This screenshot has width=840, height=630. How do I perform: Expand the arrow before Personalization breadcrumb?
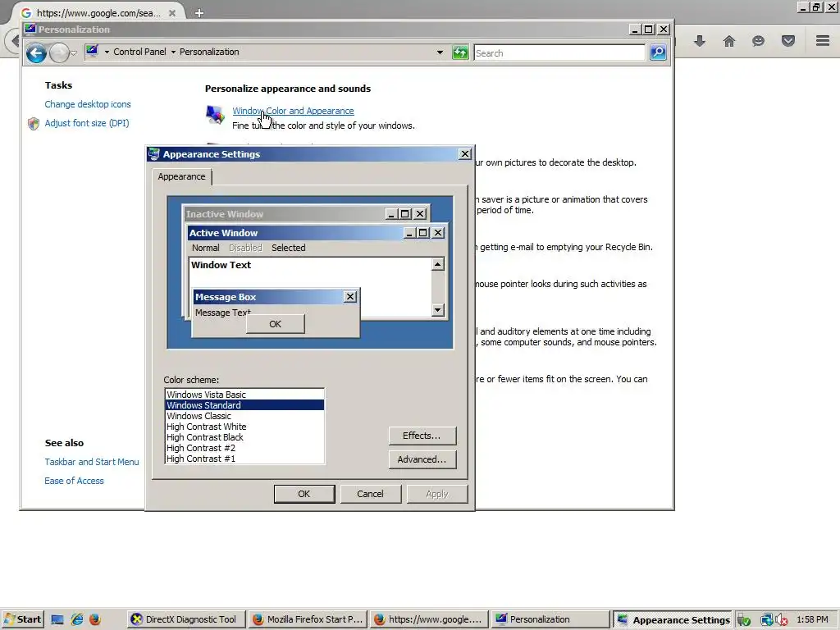173,52
